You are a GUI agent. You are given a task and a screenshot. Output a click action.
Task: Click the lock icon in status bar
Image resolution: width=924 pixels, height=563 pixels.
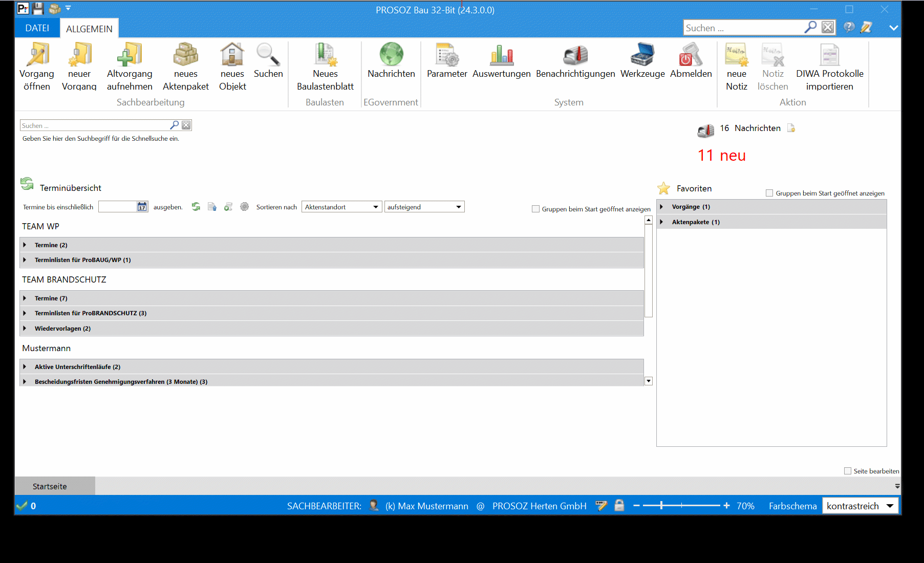619,506
